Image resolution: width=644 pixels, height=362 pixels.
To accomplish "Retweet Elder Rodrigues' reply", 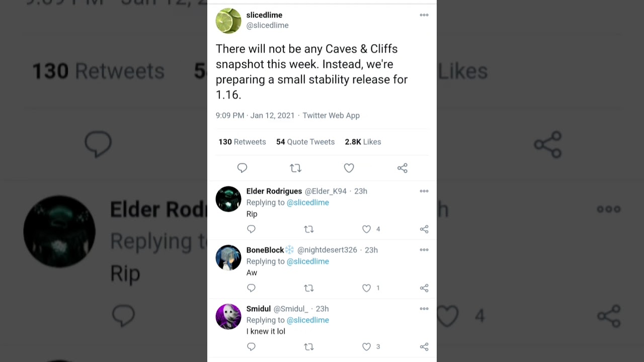I will point(309,229).
